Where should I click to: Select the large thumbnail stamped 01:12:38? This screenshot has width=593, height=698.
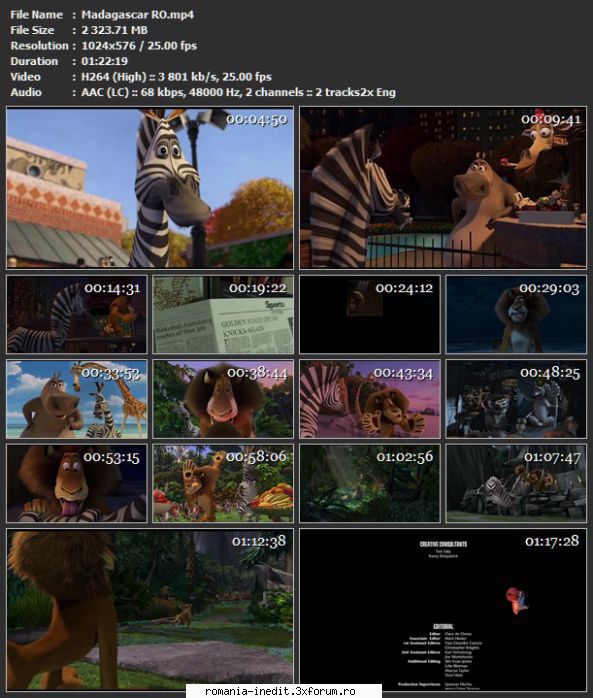(x=150, y=609)
